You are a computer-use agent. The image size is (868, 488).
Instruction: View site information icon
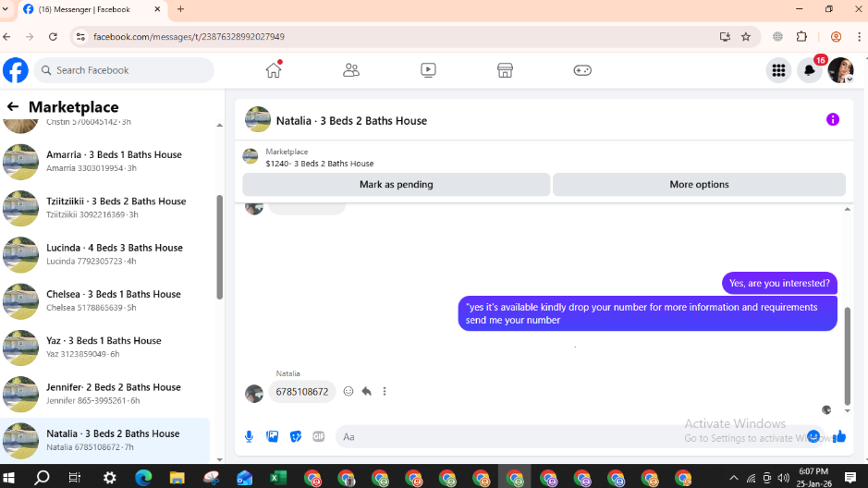(x=80, y=37)
